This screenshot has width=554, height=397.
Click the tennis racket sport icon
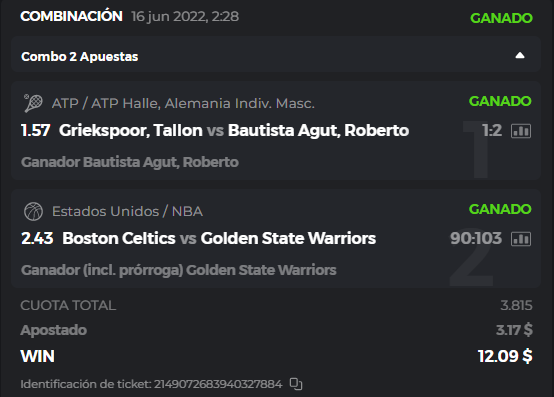click(33, 103)
